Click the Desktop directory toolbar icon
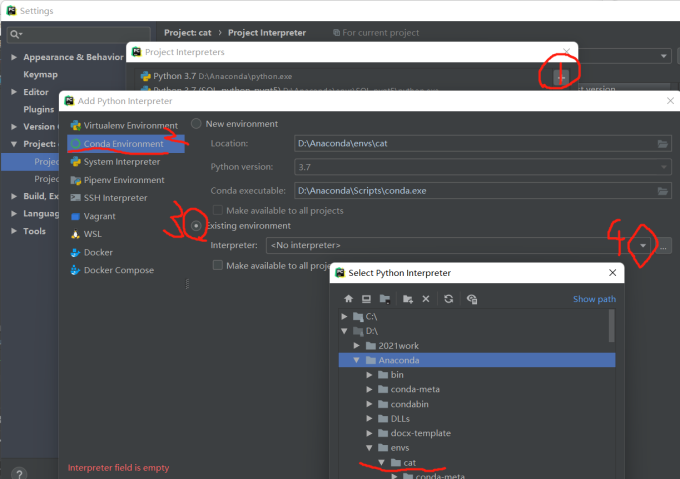Screen dimensions: 680x479 pos(366,299)
